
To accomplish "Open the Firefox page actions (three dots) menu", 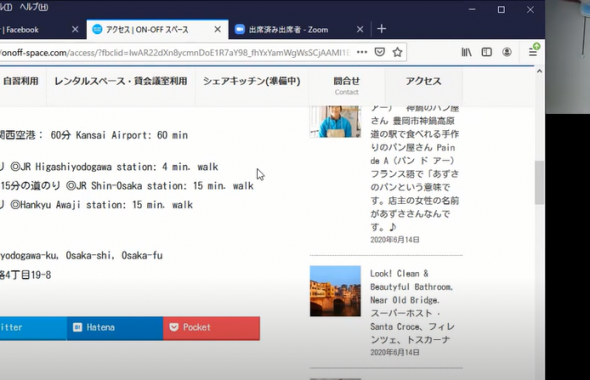I will (x=362, y=52).
